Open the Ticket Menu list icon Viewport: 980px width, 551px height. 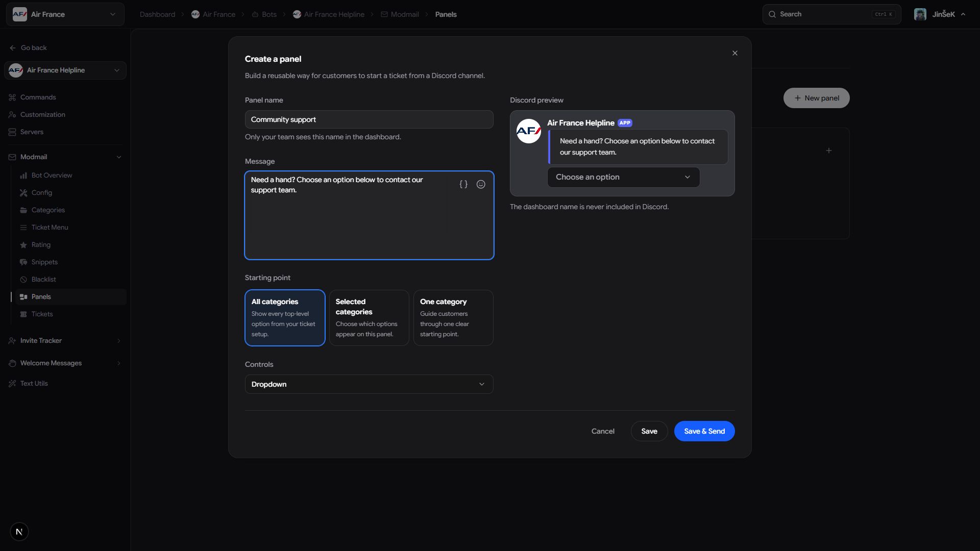pos(23,228)
